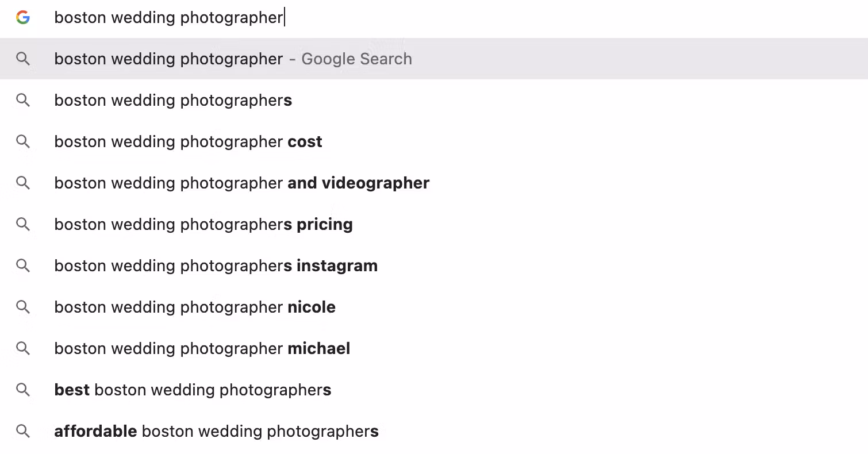Click the Google logo icon
This screenshot has height=454, width=868.
pos(23,17)
